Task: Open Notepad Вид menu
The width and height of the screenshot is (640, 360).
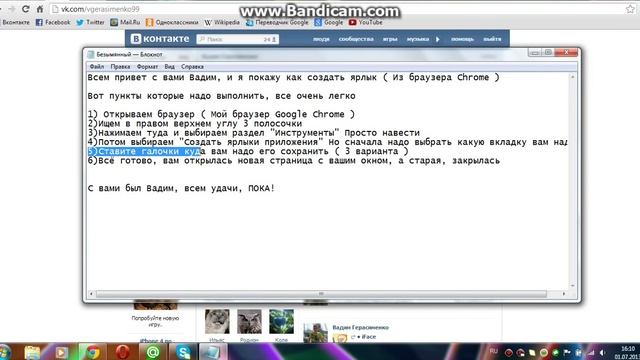Action: pyautogui.click(x=169, y=67)
